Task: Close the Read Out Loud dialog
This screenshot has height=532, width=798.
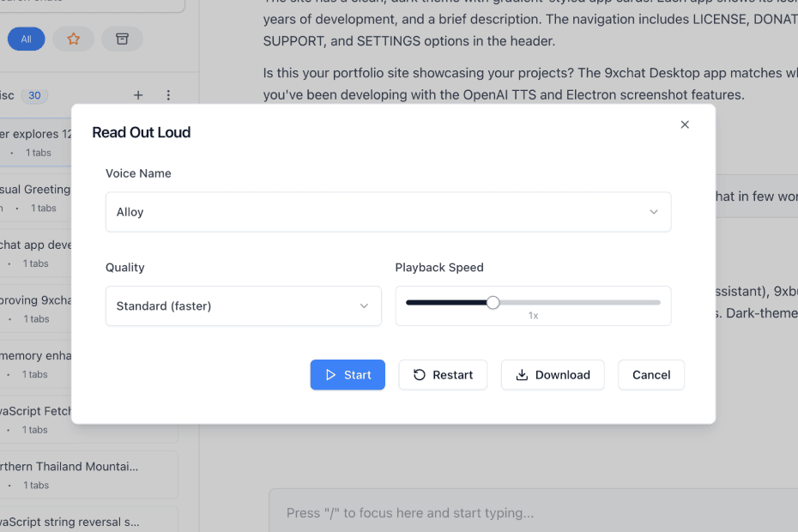Action: [685, 124]
